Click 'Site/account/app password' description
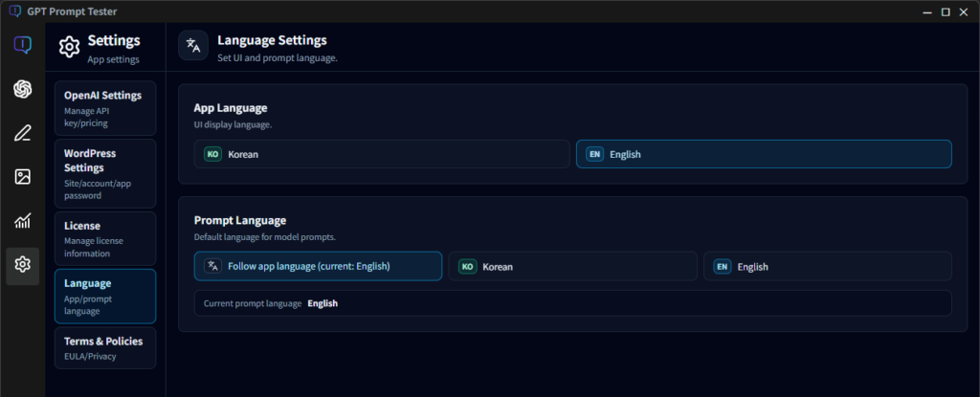The width and height of the screenshot is (980, 397). point(97,189)
